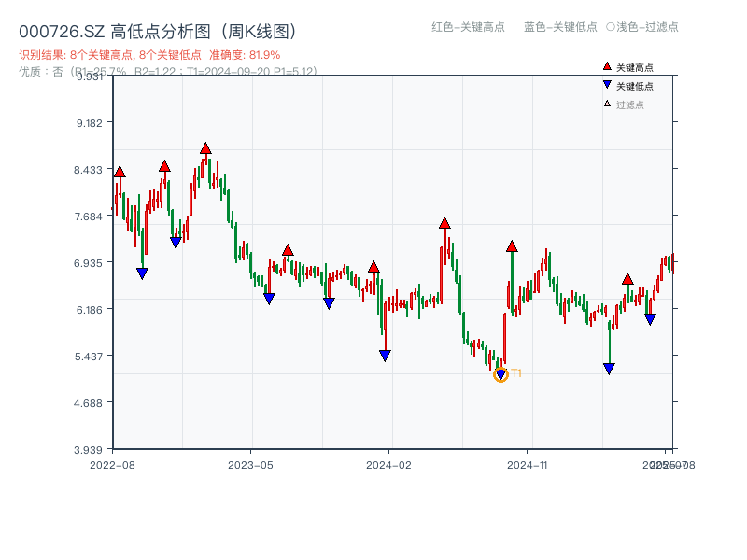The width and height of the screenshot is (747, 560).
Task: Click the gray 优质：否 detail line
Action: tap(168, 72)
